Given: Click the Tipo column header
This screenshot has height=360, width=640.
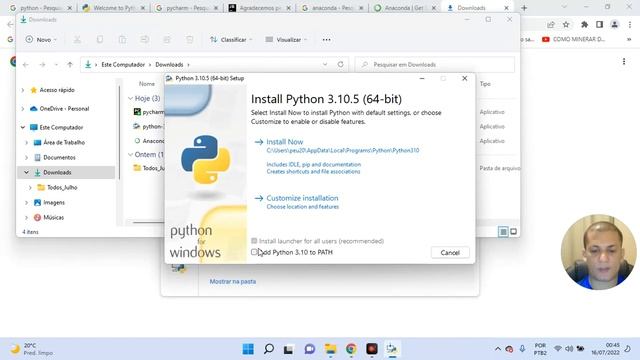Looking at the screenshot, I should pyautogui.click(x=485, y=84).
